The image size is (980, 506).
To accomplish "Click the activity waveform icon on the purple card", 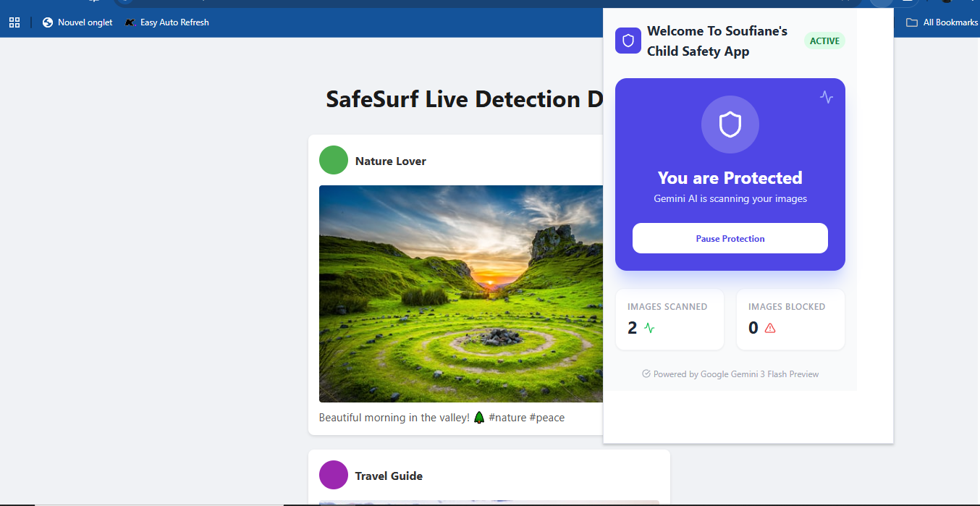I will [x=827, y=97].
